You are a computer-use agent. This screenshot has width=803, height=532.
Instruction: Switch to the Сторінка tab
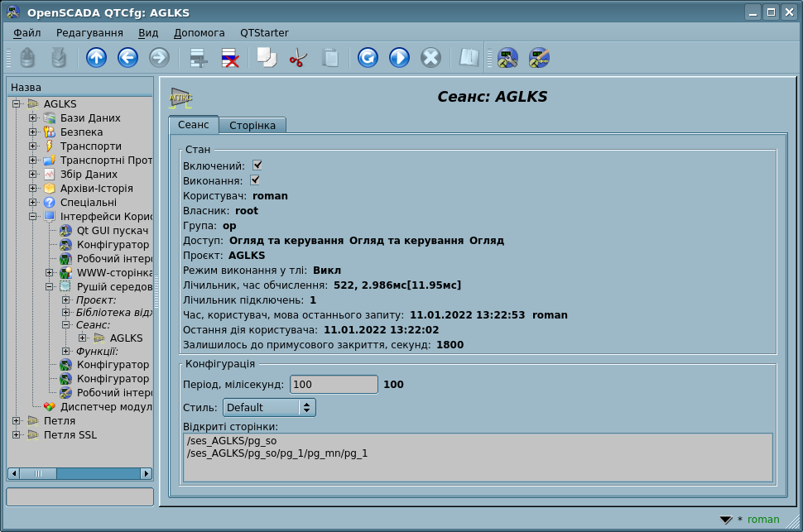252,126
